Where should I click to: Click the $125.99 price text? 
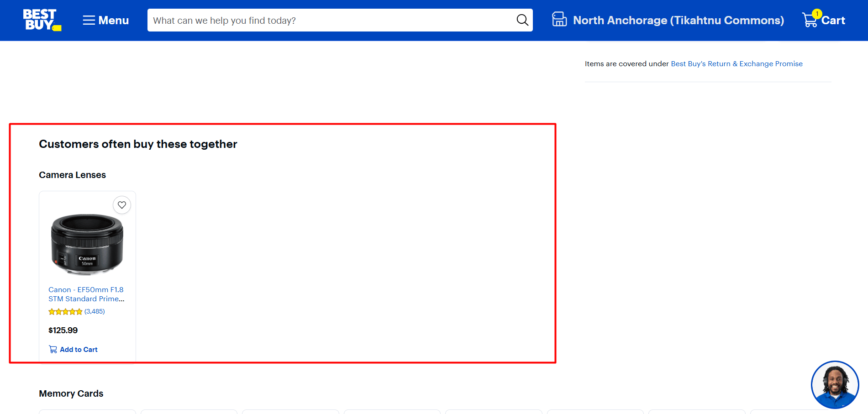coord(63,330)
